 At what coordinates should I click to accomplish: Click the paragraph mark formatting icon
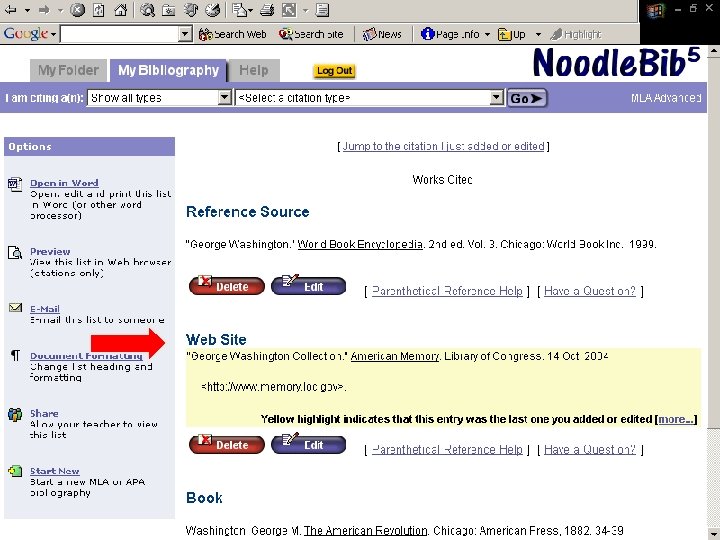[15, 355]
